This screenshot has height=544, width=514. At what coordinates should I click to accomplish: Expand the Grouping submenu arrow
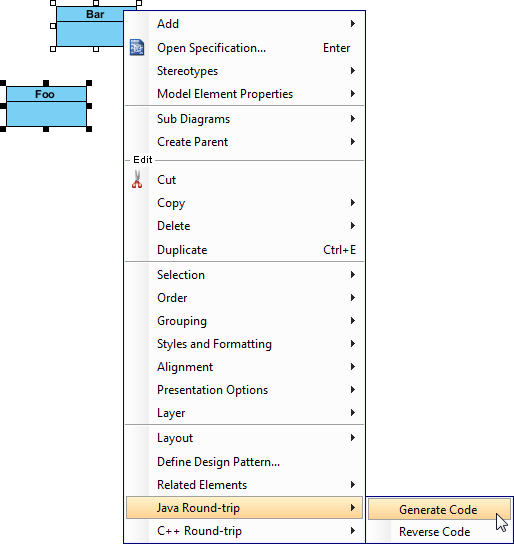pyautogui.click(x=353, y=321)
